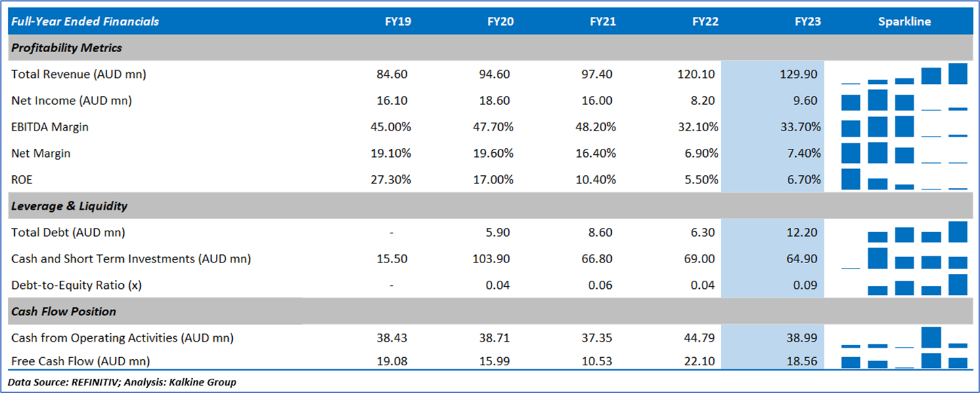
Task: Click the Debt-to-Equity Ratio sparkline
Action: pyautogui.click(x=904, y=285)
